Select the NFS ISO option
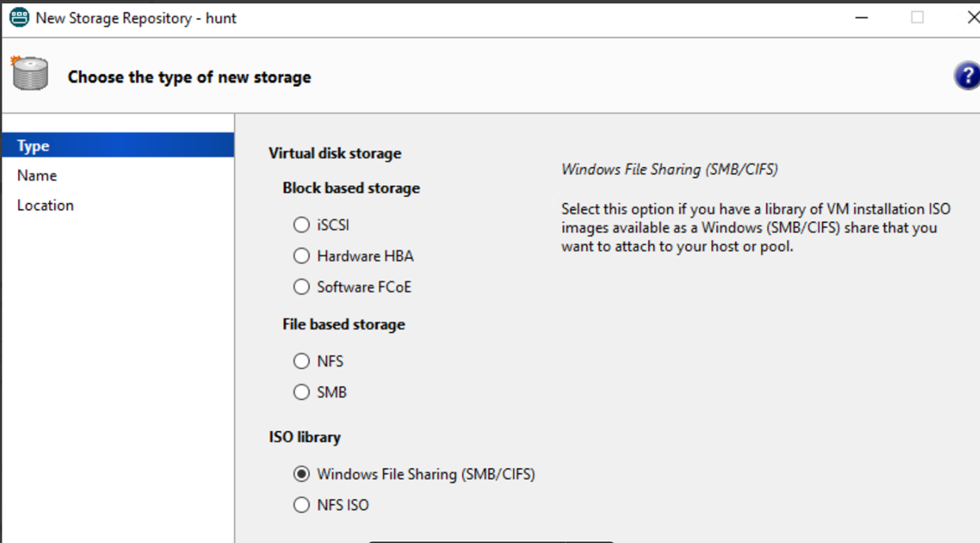 point(301,505)
